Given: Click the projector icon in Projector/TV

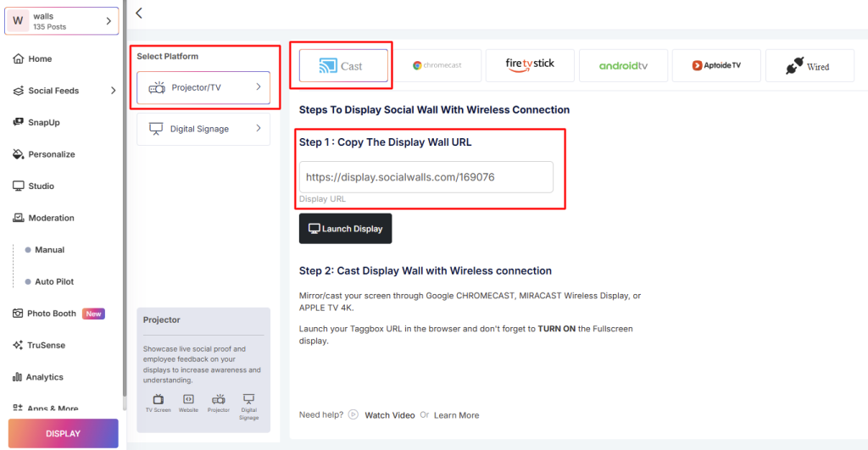Looking at the screenshot, I should tap(157, 87).
